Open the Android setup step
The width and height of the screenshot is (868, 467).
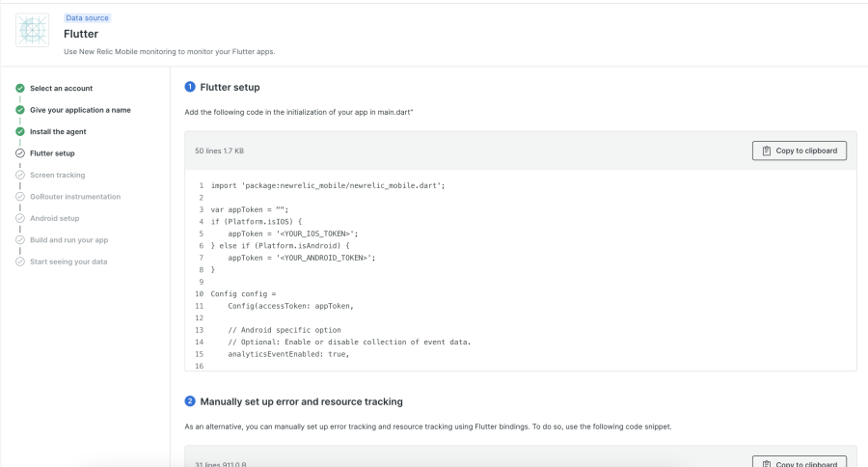pyautogui.click(x=54, y=218)
